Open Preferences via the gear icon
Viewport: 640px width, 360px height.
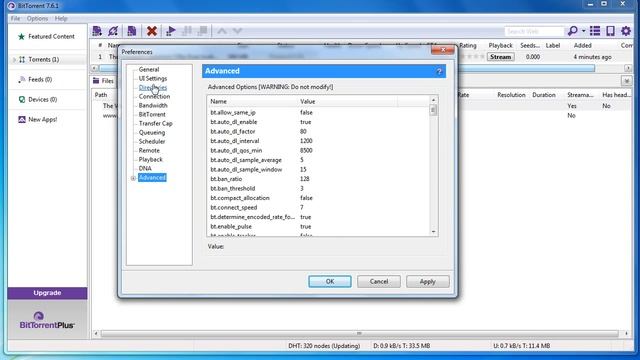click(x=626, y=31)
